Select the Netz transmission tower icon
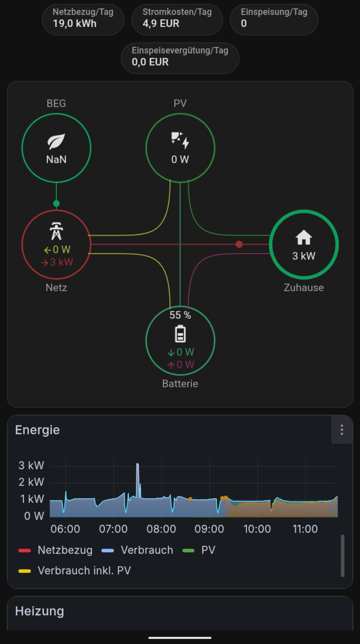Viewport: 360px width, 644px height. pos(56,231)
